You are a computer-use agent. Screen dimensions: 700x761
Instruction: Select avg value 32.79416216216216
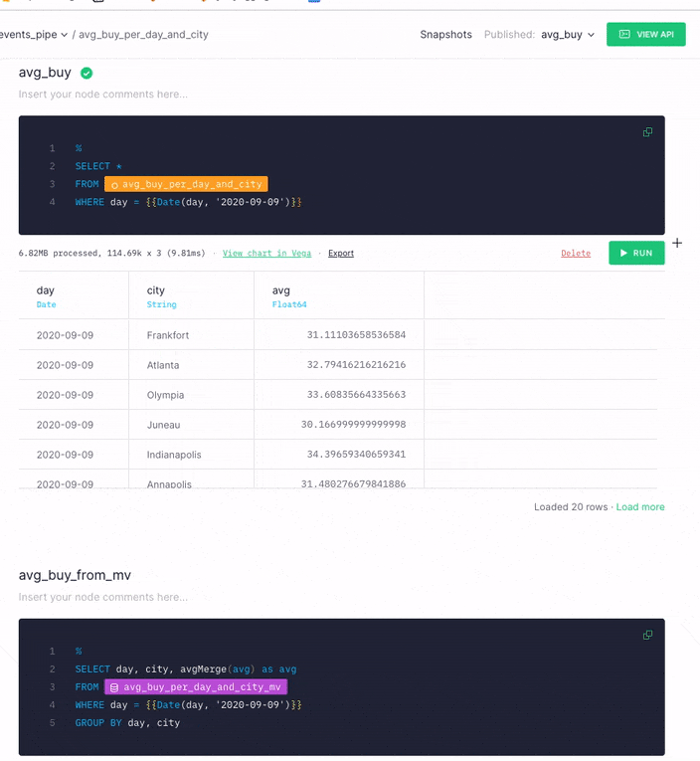click(356, 364)
